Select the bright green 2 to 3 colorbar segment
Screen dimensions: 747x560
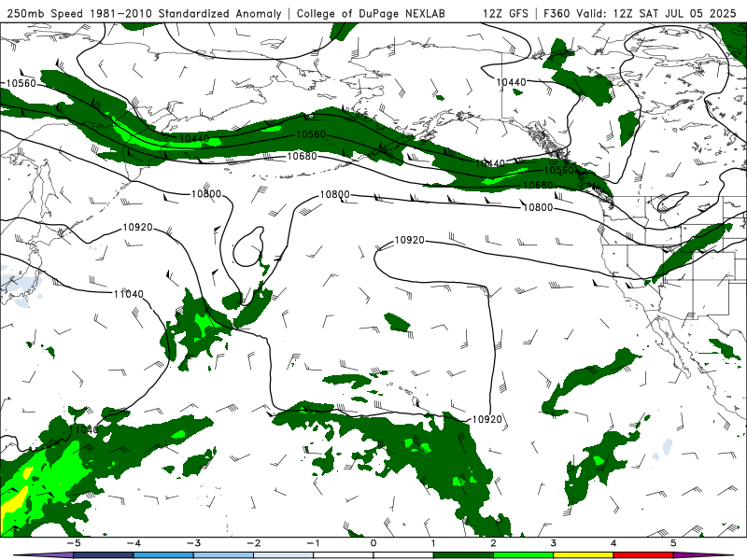pos(523,555)
